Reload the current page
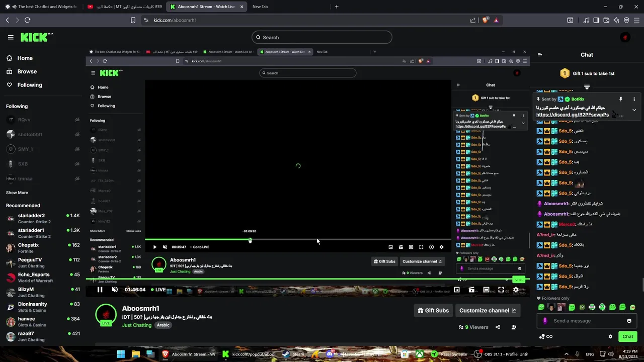The width and height of the screenshot is (644, 362). tap(27, 20)
